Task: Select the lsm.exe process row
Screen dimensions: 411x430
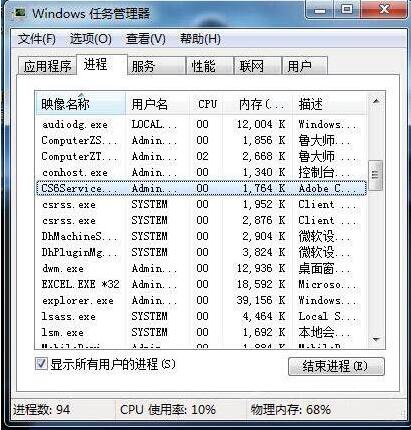Action: [x=201, y=332]
